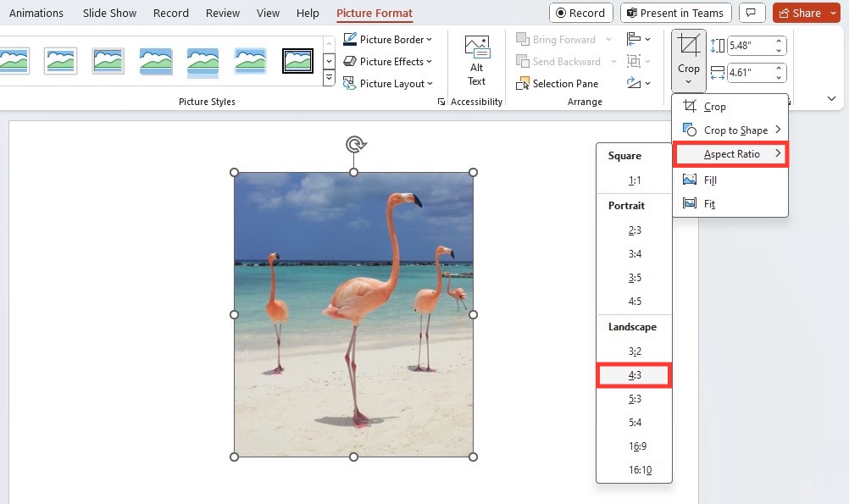The height and width of the screenshot is (504, 849).
Task: Apply the picture style left of black frame
Action: 250,61
